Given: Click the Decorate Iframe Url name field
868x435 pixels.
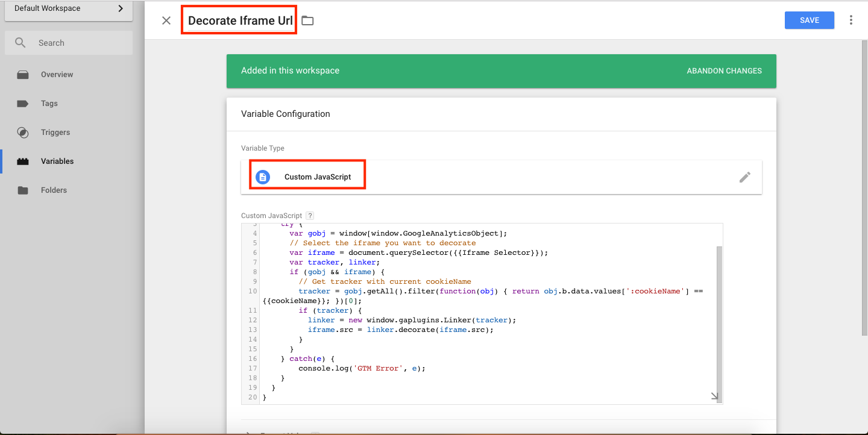Looking at the screenshot, I should pyautogui.click(x=240, y=20).
